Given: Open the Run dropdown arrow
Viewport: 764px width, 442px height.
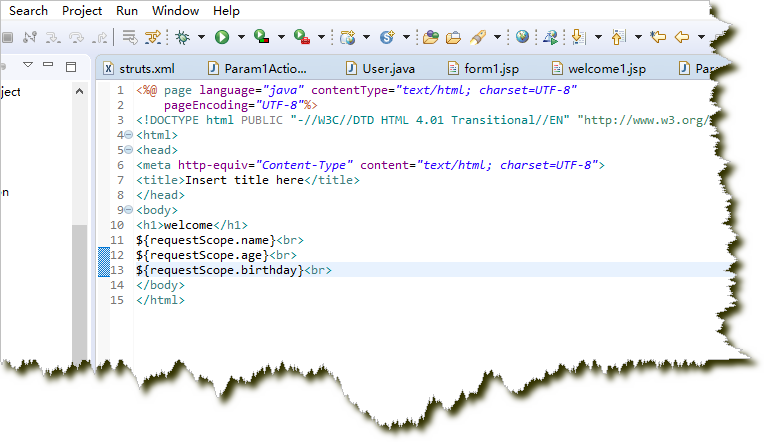Looking at the screenshot, I should (x=241, y=37).
